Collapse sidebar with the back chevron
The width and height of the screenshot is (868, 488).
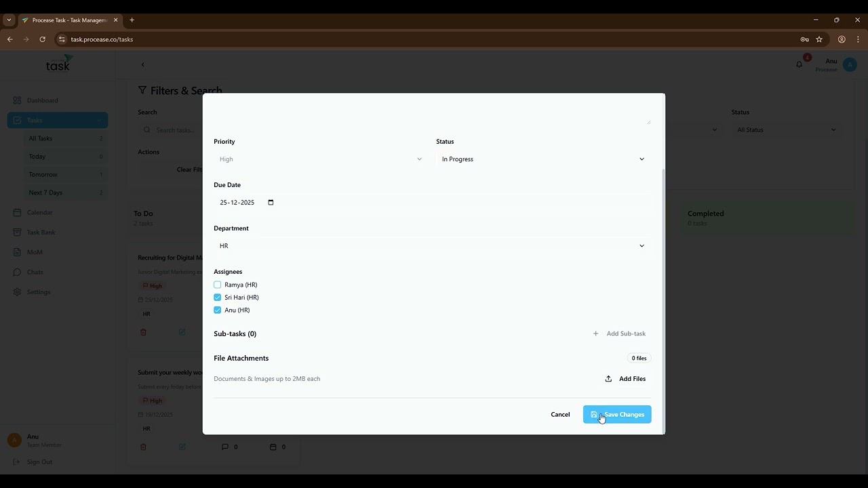point(142,64)
